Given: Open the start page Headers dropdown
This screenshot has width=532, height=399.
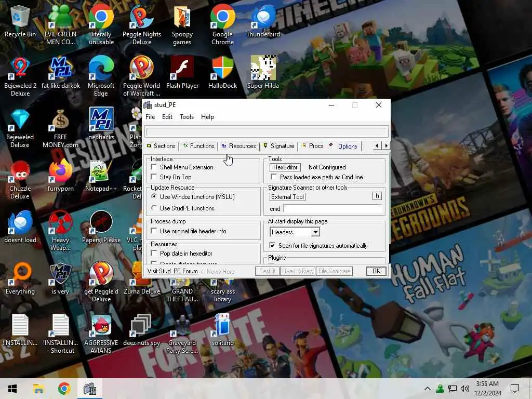Looking at the screenshot, I should click(315, 232).
